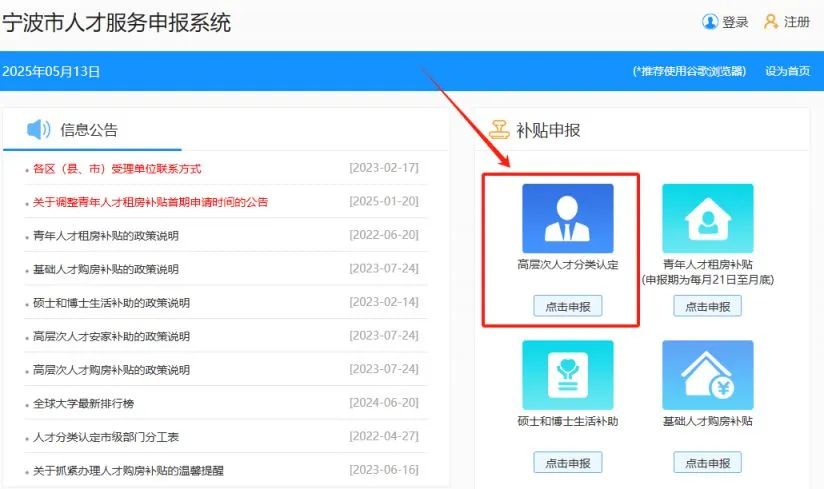Click the date [2025-01-20]
The image size is (824, 489).
click(384, 202)
